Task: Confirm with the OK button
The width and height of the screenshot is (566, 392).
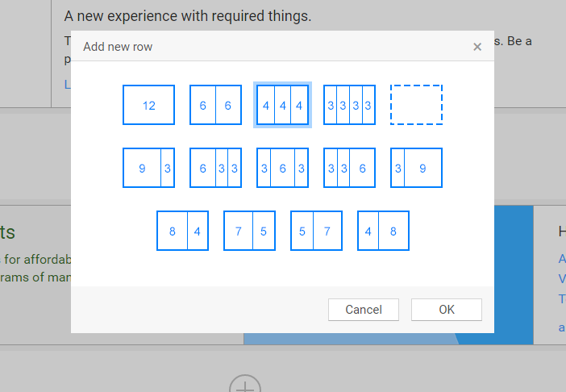Action: tap(446, 310)
